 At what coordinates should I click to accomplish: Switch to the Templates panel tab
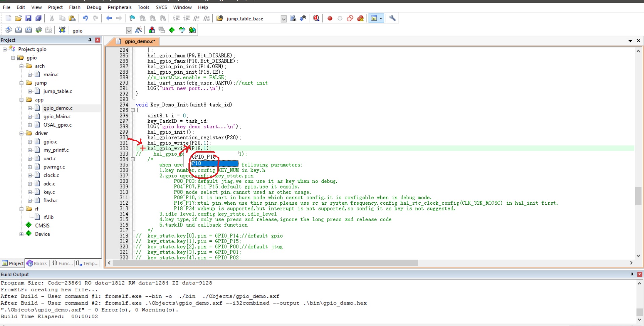pos(88,263)
